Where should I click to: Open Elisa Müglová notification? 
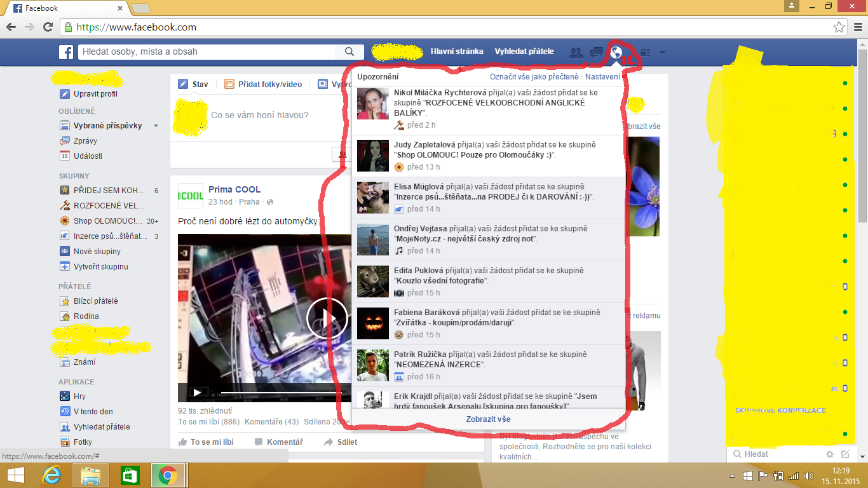tap(488, 198)
